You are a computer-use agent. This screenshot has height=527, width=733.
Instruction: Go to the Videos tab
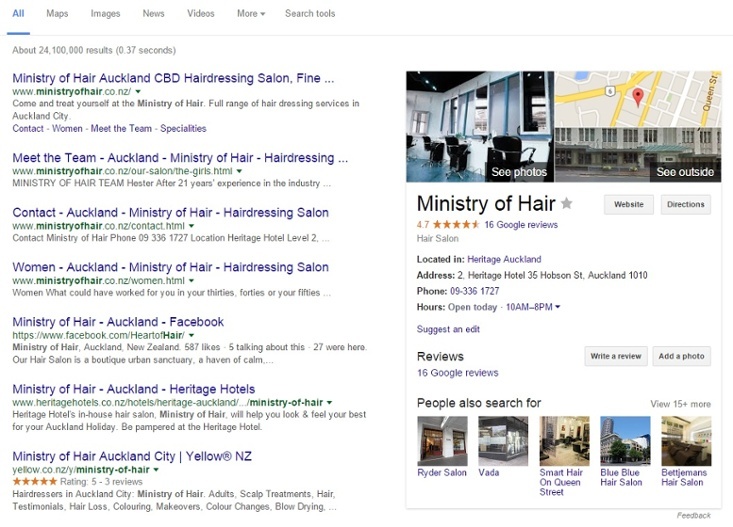pos(201,14)
